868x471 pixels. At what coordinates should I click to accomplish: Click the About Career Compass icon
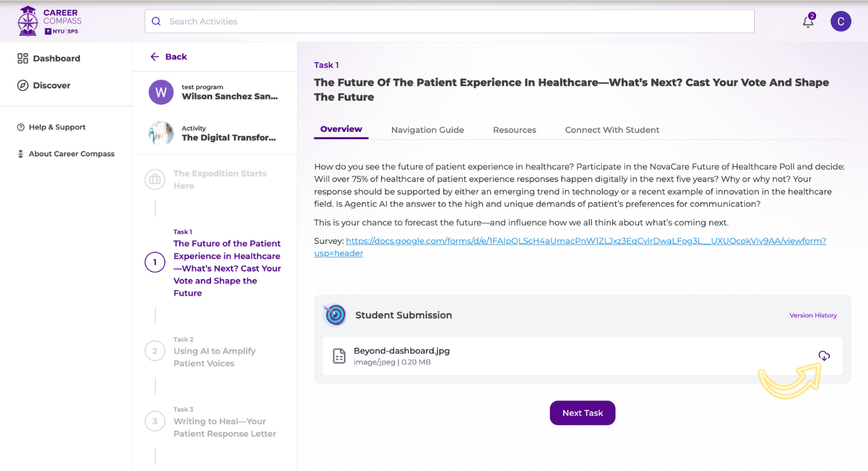(x=21, y=154)
